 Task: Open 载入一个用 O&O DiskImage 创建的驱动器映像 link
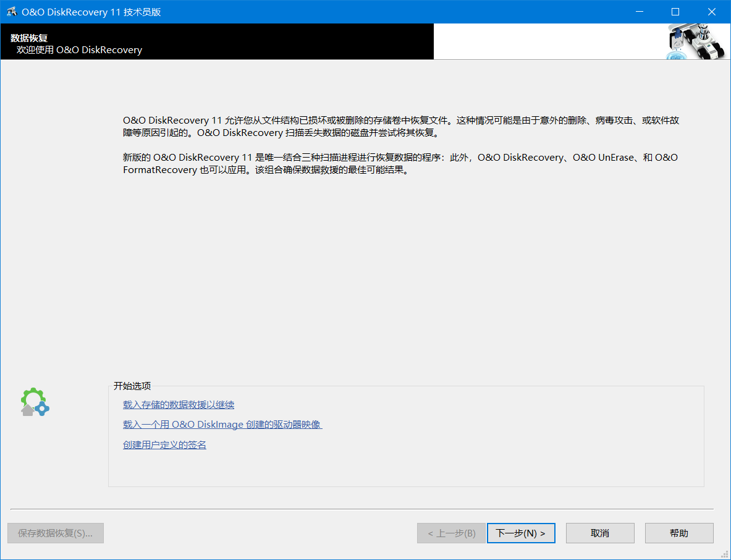coord(222,425)
